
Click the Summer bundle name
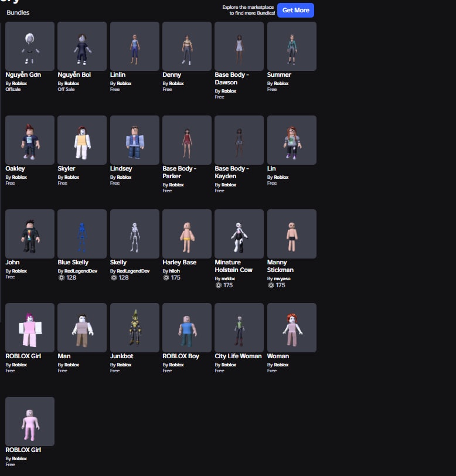point(279,74)
